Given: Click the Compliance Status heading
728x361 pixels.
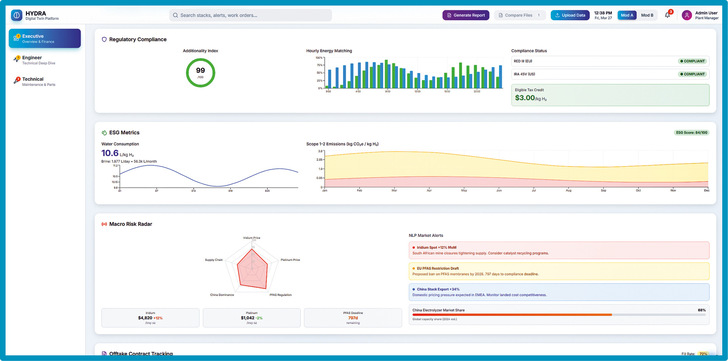Looking at the screenshot, I should tap(528, 51).
